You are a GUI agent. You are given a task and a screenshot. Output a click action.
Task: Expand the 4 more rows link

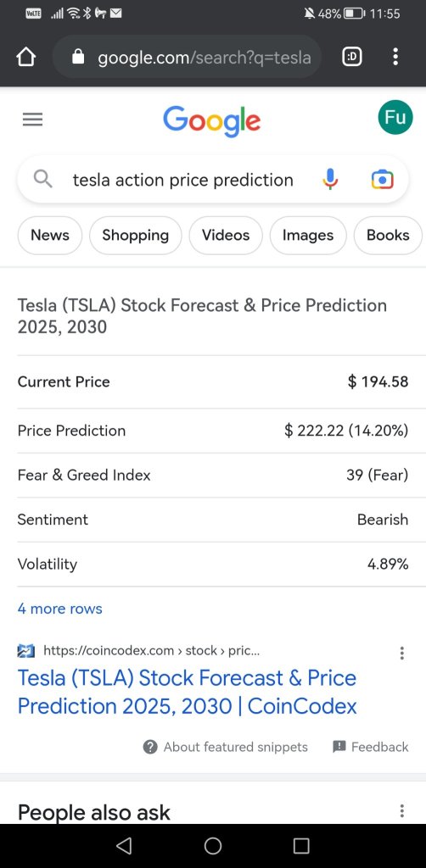click(x=60, y=609)
